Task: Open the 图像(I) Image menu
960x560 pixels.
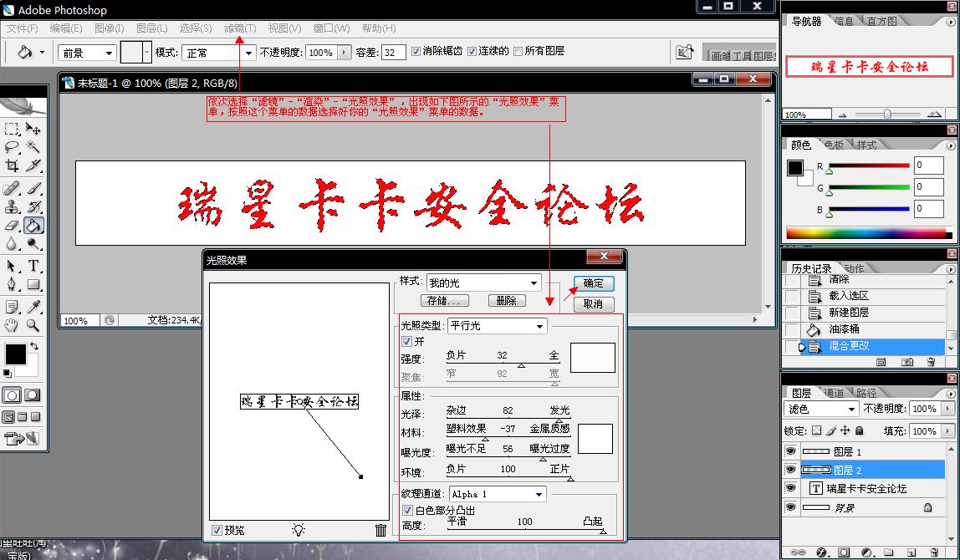Action: click(110, 28)
